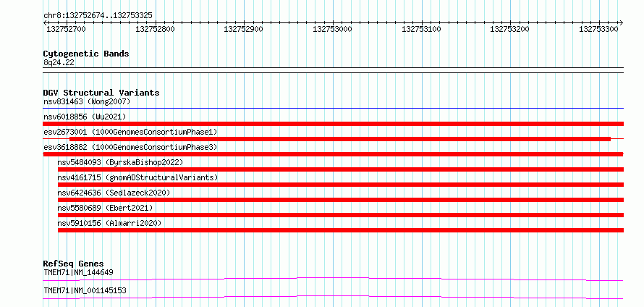Click the red bar under nsv4161715

(x=341, y=185)
